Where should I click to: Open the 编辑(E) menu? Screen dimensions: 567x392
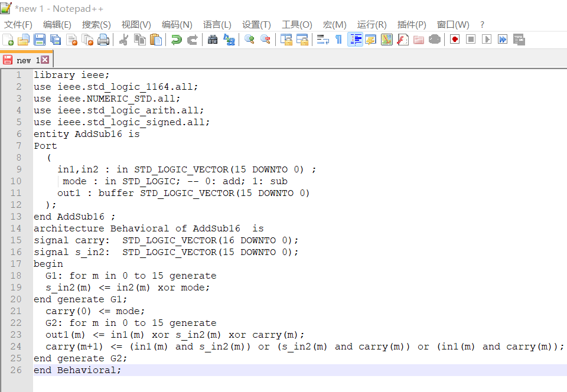point(57,25)
